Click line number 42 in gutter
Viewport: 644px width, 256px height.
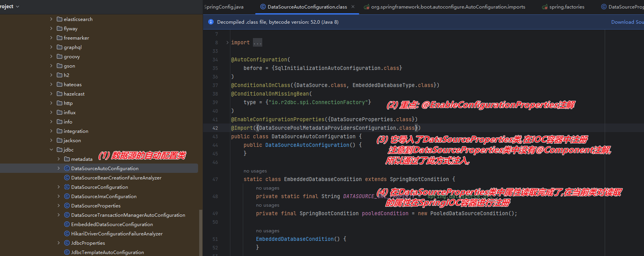(x=215, y=128)
